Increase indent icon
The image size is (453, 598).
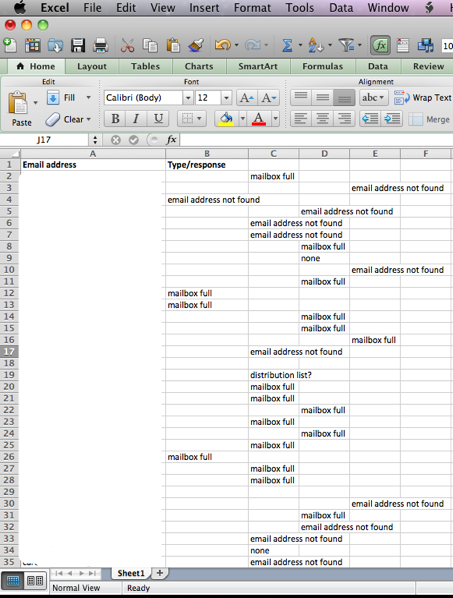point(392,119)
